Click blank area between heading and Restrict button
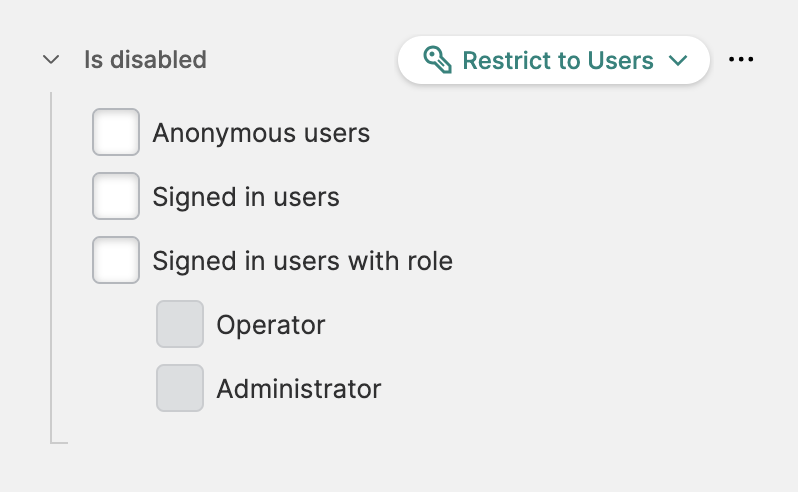Image resolution: width=798 pixels, height=492 pixels. [x=300, y=60]
